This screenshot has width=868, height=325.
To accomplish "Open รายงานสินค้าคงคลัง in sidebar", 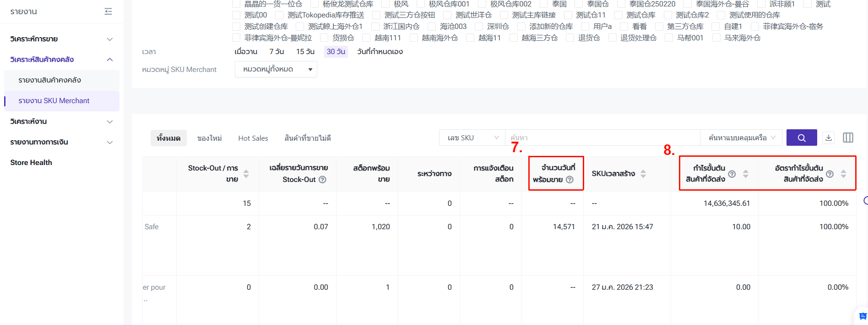I will pyautogui.click(x=50, y=80).
